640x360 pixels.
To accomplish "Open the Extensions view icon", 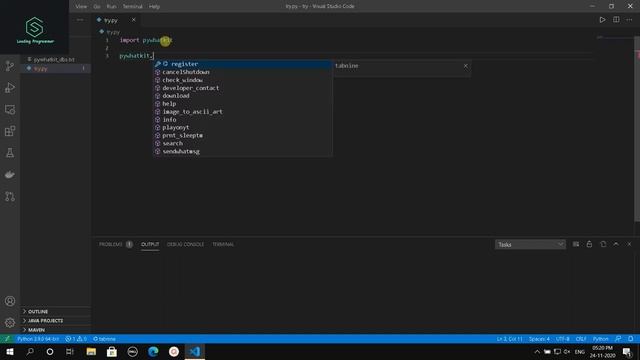I will coord(10,131).
